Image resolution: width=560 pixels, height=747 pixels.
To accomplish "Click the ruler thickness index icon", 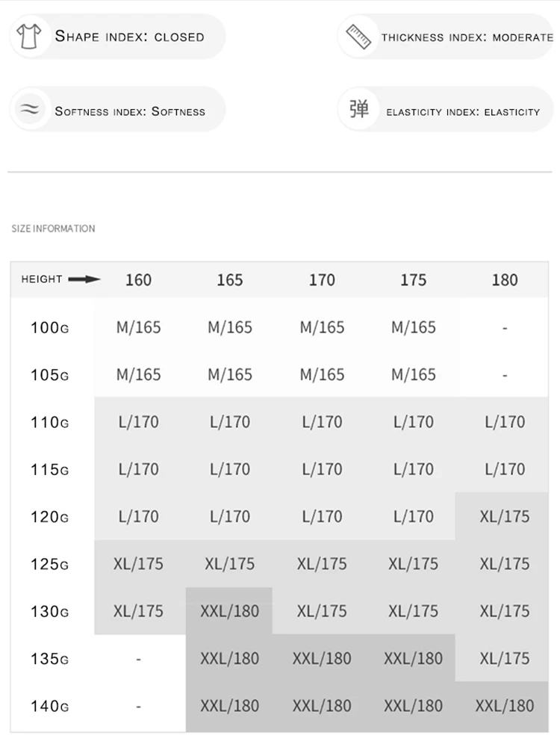I will point(358,37).
